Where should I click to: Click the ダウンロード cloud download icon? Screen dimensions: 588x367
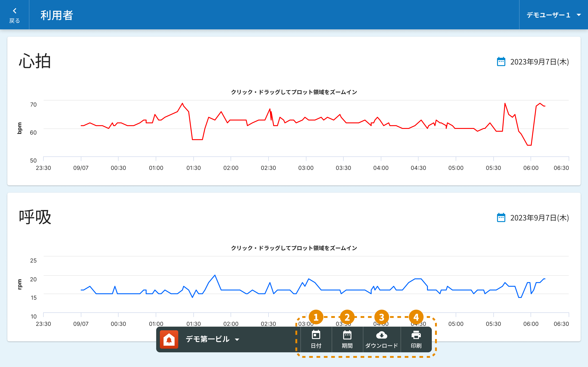pyautogui.click(x=382, y=335)
